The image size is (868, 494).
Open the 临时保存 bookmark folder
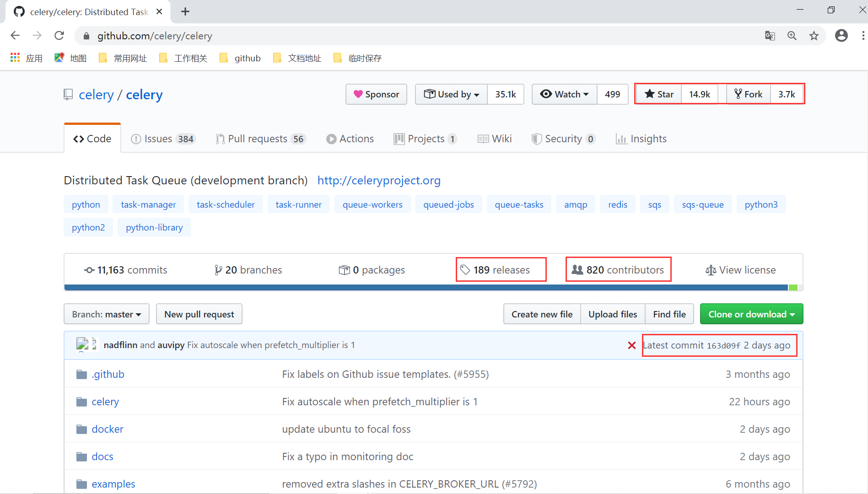tap(357, 58)
